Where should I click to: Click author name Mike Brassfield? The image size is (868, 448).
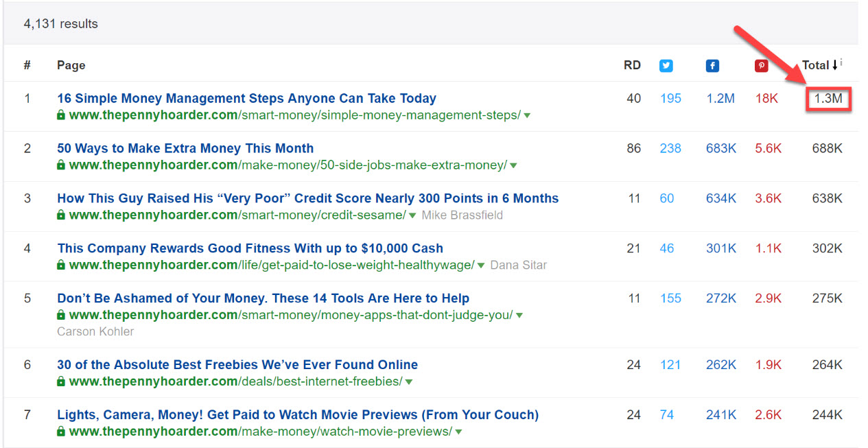[x=462, y=215]
